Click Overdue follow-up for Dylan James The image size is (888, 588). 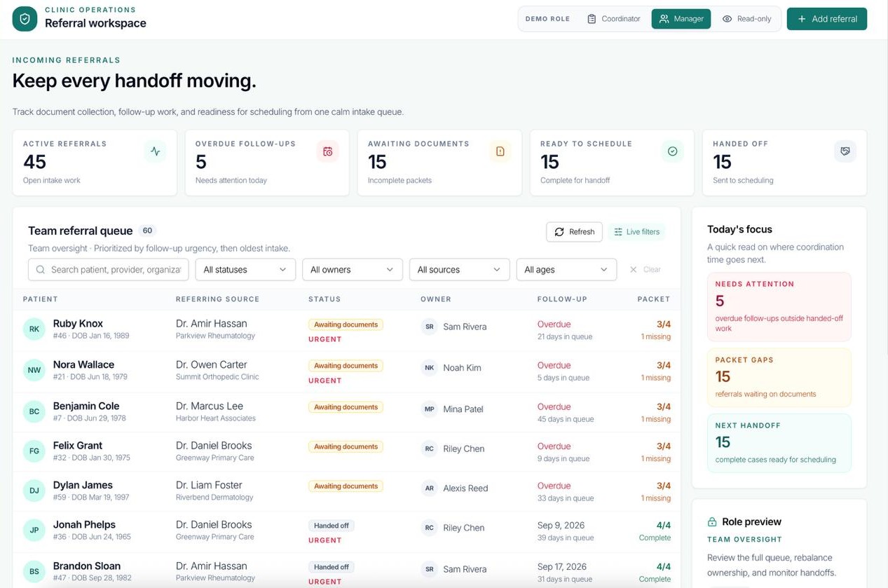pos(554,486)
